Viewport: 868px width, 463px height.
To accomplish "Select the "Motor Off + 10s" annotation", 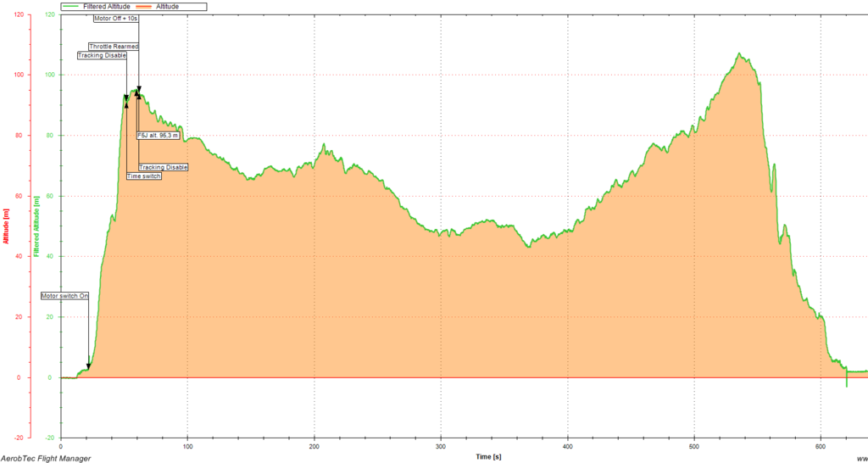I will [x=116, y=17].
